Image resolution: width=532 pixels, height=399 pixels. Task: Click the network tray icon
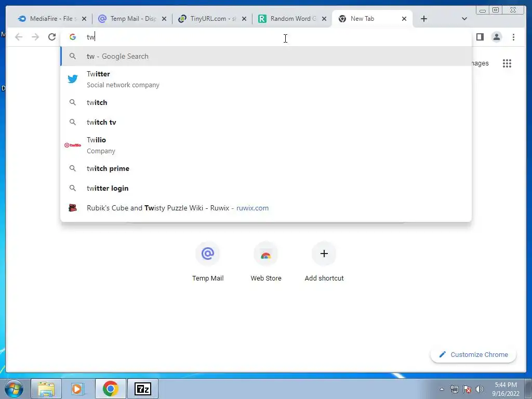tap(454, 389)
